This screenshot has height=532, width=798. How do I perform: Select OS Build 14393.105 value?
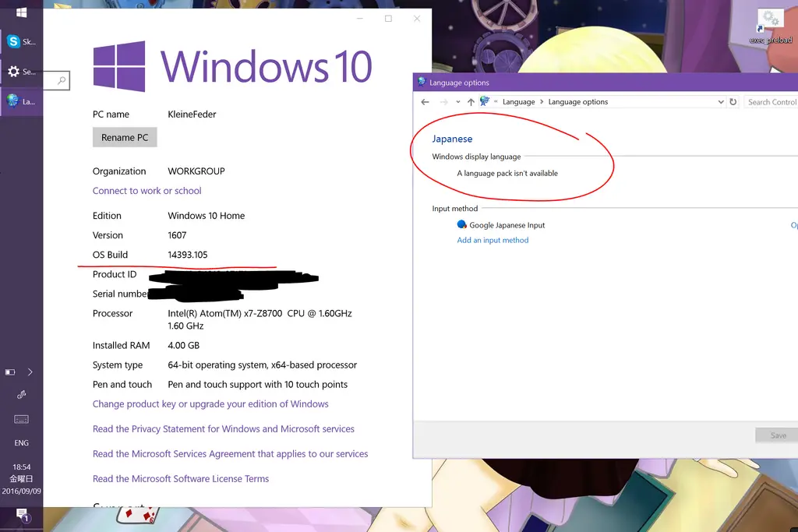pos(188,255)
